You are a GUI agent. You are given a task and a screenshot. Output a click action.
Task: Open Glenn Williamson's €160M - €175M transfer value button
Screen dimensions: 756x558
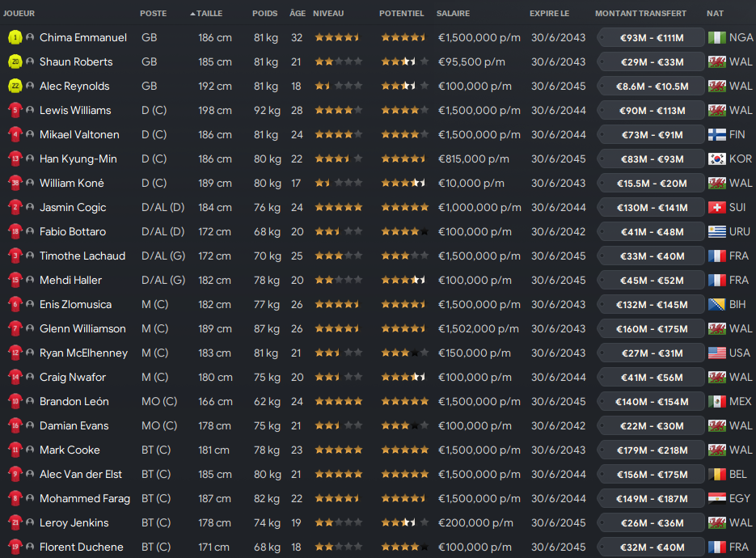point(652,329)
